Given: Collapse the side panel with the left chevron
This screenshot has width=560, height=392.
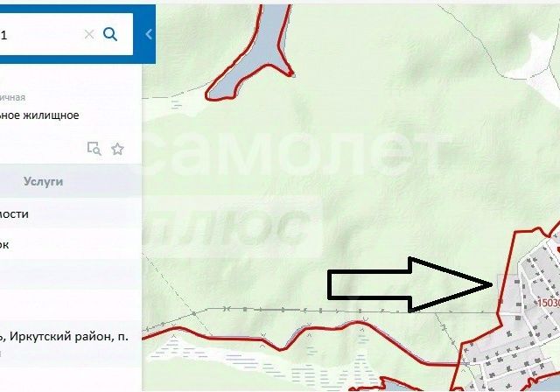Looking at the screenshot, I should [x=149, y=34].
